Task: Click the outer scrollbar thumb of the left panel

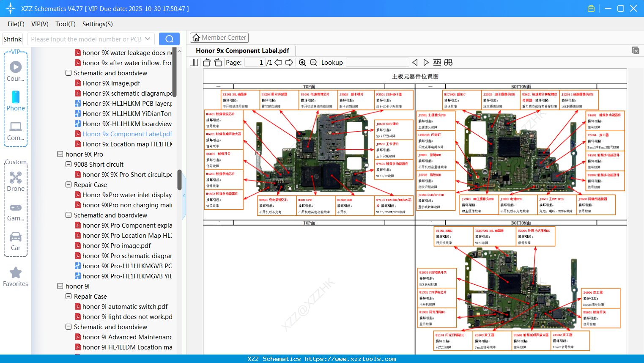Action: pyautogui.click(x=179, y=180)
